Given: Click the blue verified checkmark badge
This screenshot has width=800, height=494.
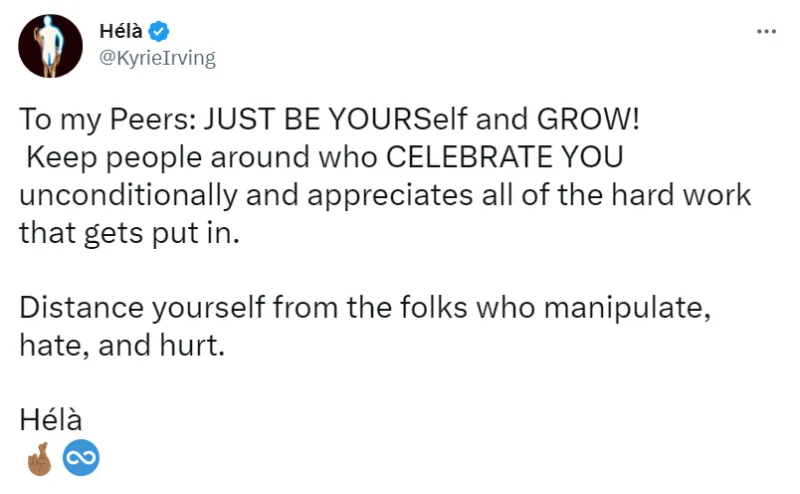Looking at the screenshot, I should pos(159,32).
